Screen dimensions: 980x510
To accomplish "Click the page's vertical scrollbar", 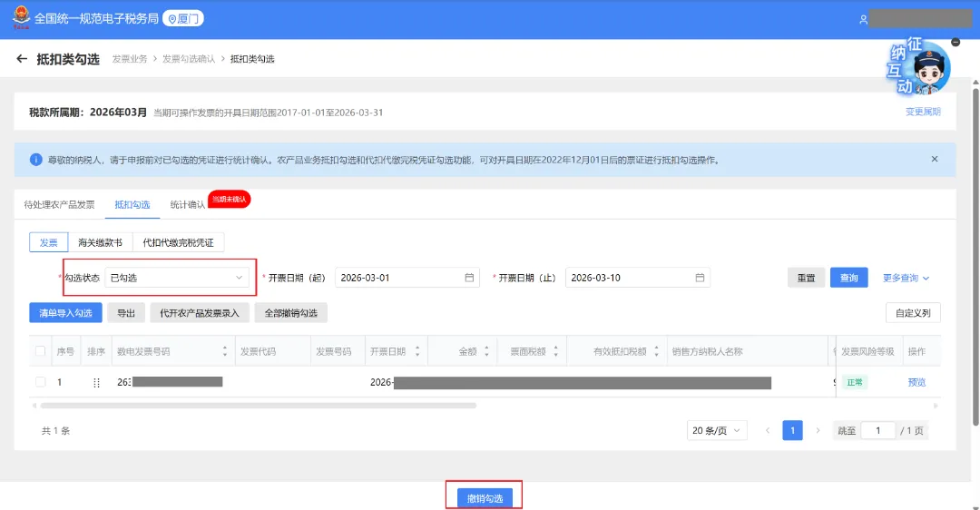I will (x=975, y=256).
